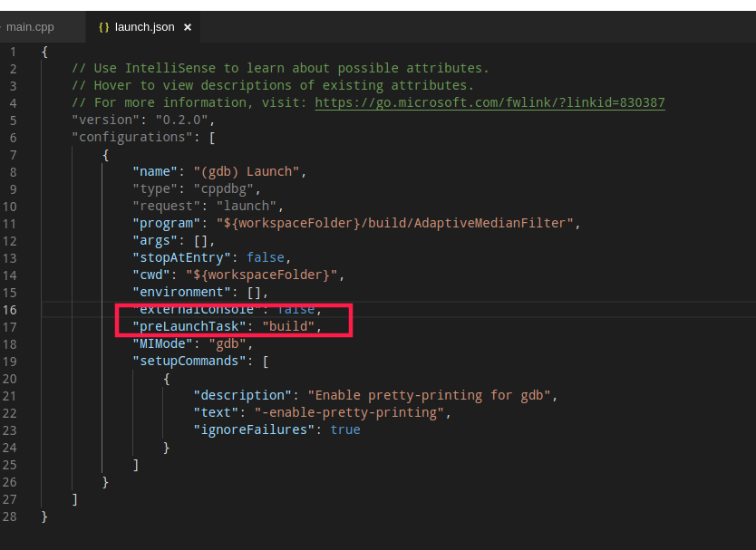Switch to the main.cpp tab
Viewport: 756px width, 550px height.
point(30,27)
